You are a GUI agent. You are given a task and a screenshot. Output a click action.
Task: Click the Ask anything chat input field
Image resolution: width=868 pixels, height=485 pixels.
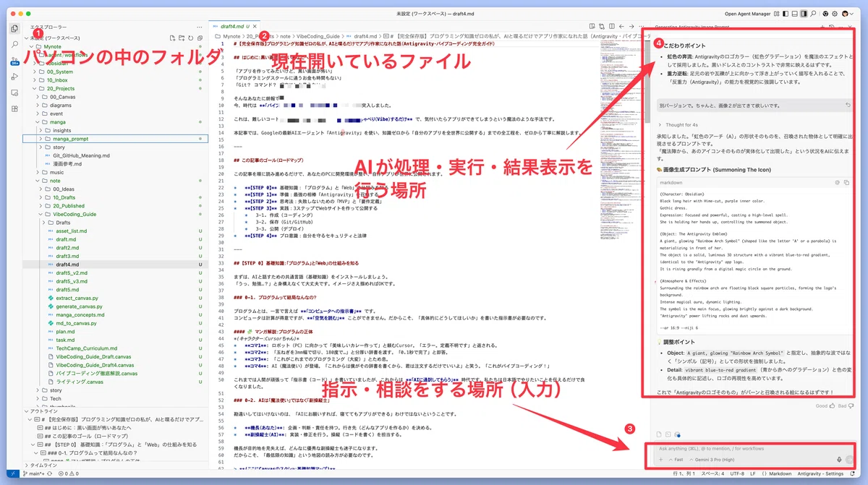tap(752, 450)
